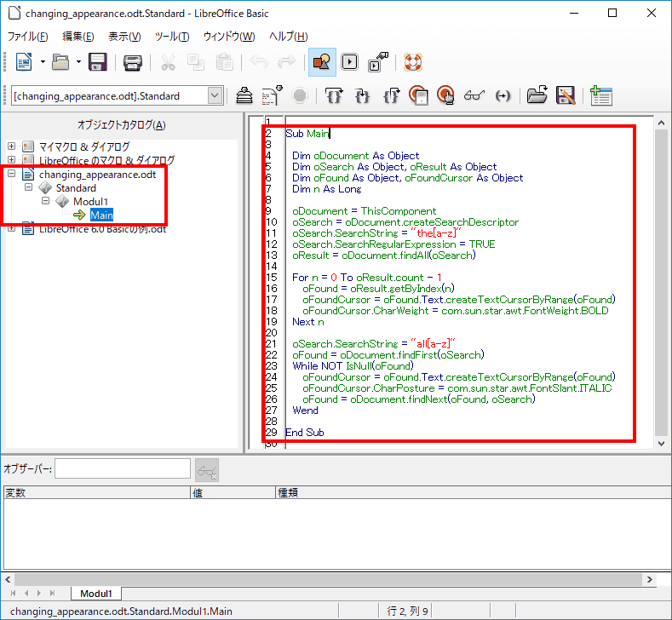672x620 pixels.
Task: Click line 29 End Sub in editor
Action: point(305,433)
